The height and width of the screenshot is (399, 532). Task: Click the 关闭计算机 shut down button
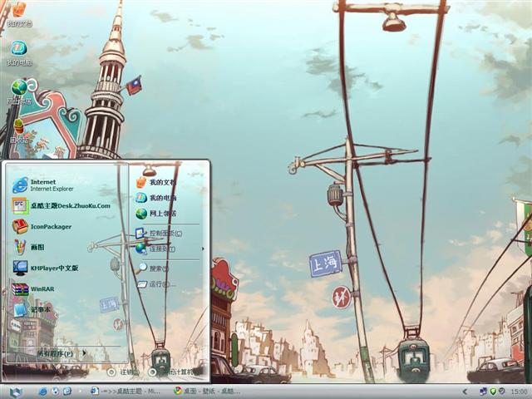click(x=172, y=372)
